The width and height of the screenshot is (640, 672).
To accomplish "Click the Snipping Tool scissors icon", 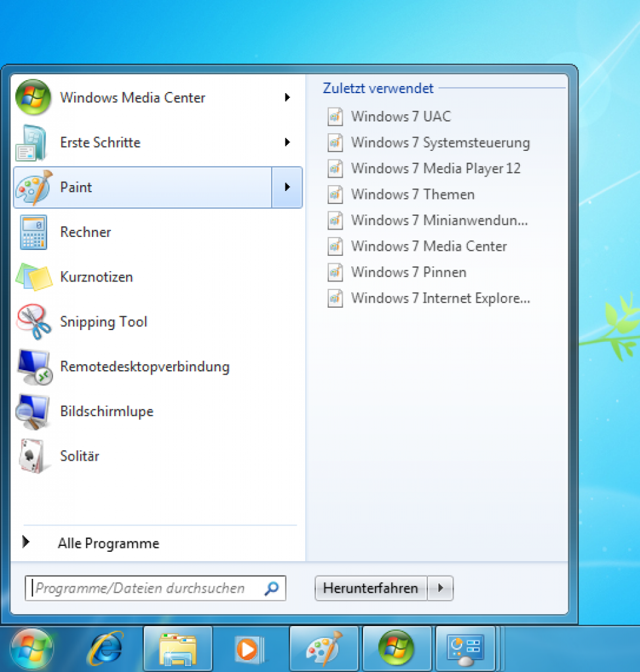I will [x=34, y=322].
